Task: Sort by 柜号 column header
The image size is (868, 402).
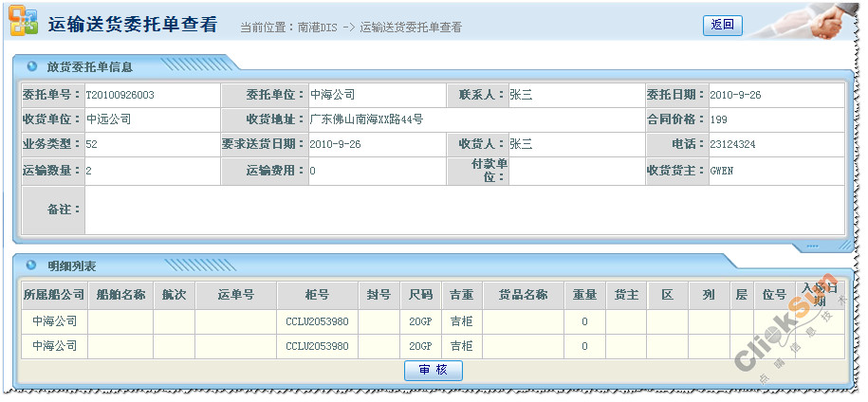Action: pyautogui.click(x=317, y=295)
